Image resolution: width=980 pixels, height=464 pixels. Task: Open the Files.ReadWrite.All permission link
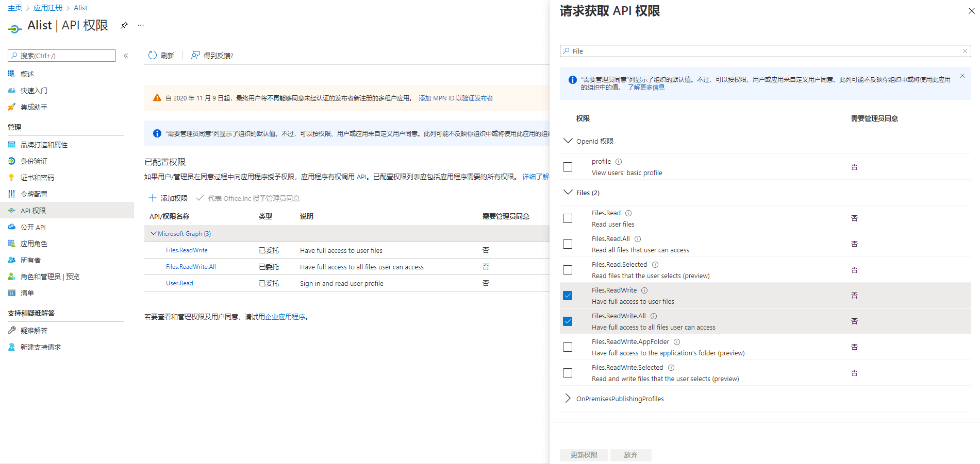(191, 267)
